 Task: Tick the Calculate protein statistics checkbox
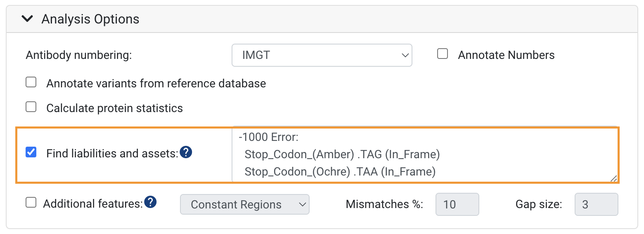point(31,108)
